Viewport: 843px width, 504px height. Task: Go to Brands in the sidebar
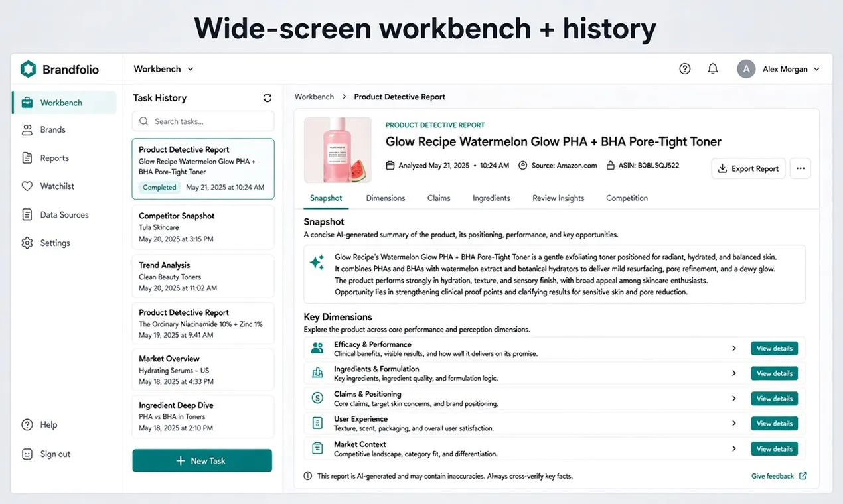point(64,130)
